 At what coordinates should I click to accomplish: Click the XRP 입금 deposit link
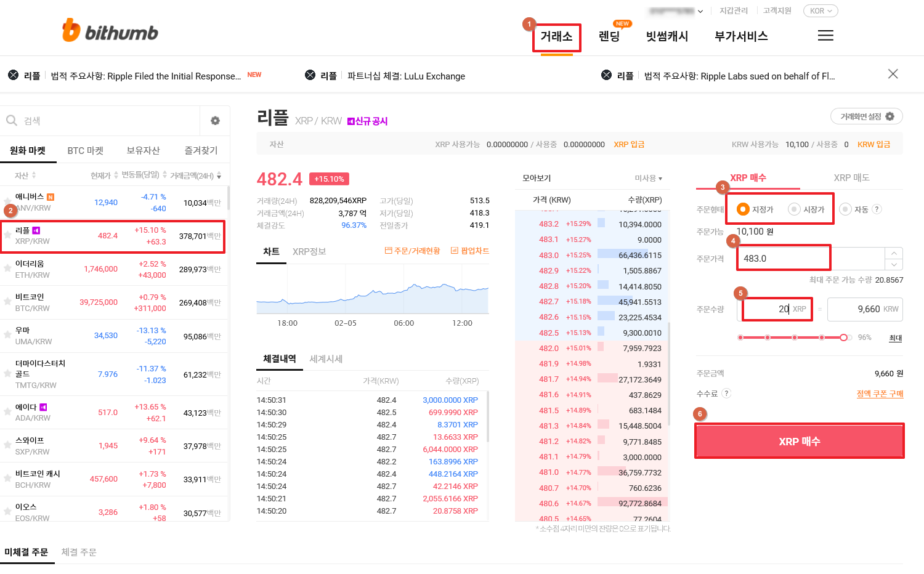(x=629, y=144)
